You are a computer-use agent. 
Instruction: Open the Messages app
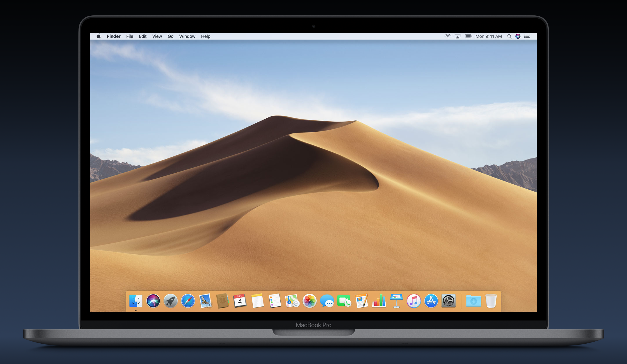coord(327,301)
